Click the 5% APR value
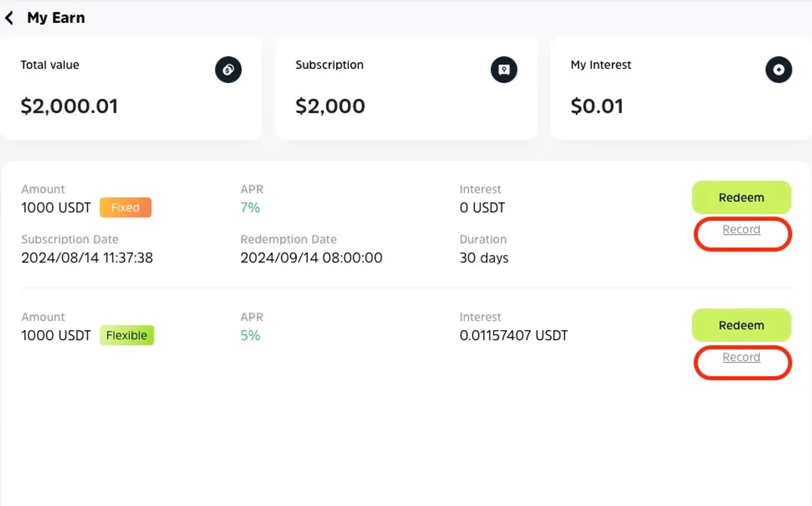This screenshot has height=506, width=812. click(x=250, y=336)
